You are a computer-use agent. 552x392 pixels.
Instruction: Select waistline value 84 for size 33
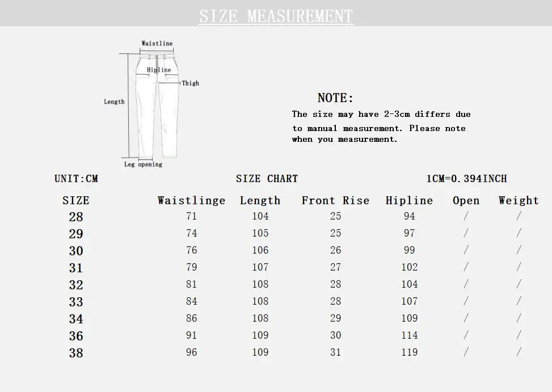coord(192,301)
